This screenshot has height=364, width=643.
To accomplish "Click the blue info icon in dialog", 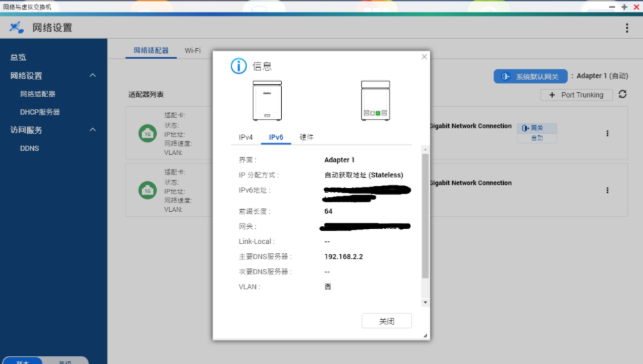I will [239, 66].
